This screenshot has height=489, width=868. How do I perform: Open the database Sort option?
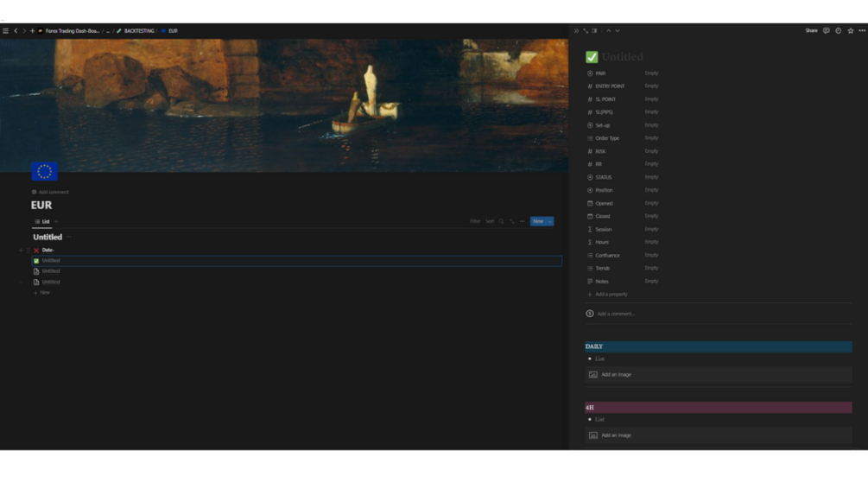point(490,221)
